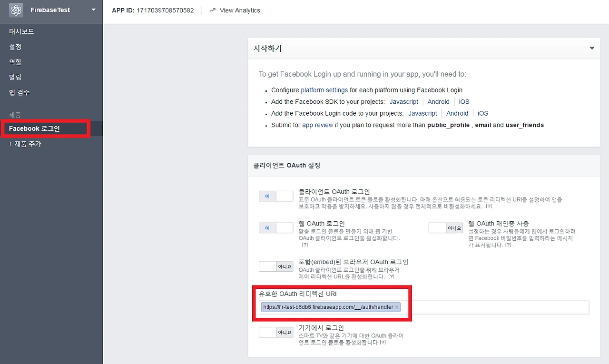Remove the firebaseapp.com redirect URI chip

(x=397, y=307)
